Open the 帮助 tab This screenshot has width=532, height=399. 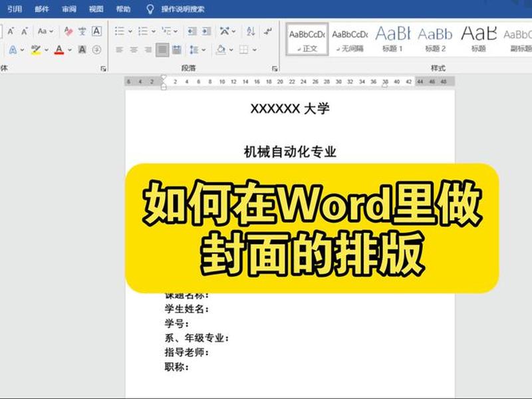[x=123, y=9]
